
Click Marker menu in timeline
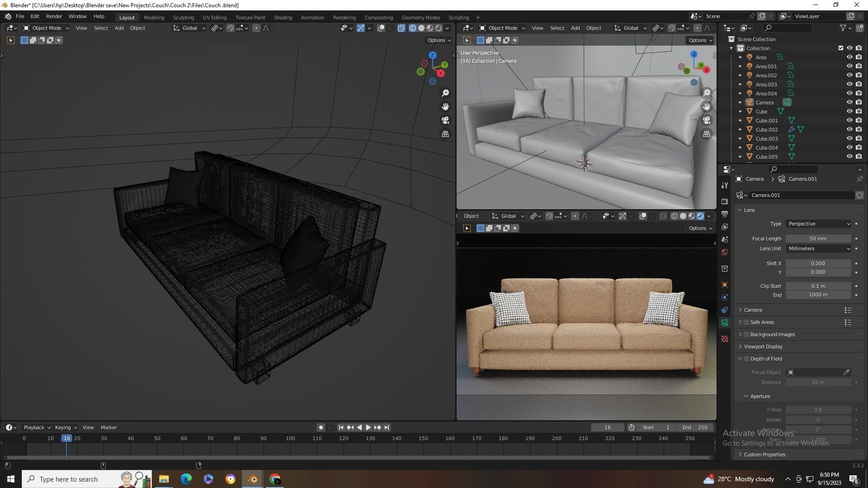108,427
